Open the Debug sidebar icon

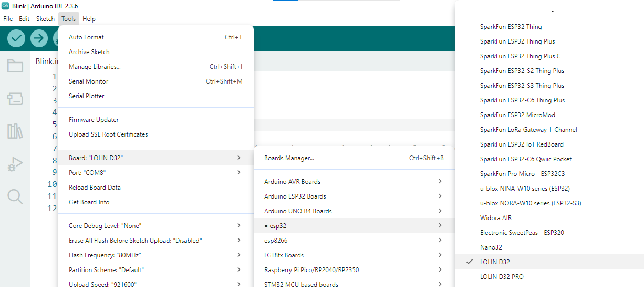coord(15,164)
